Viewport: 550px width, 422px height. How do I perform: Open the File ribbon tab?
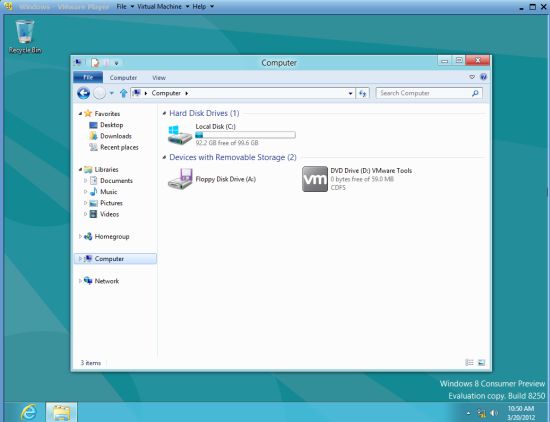point(88,77)
